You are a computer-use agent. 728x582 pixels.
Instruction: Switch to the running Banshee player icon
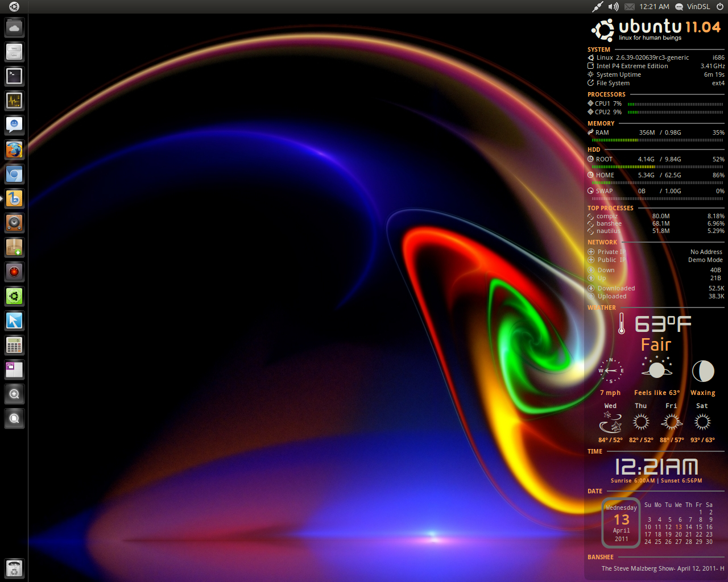click(14, 198)
